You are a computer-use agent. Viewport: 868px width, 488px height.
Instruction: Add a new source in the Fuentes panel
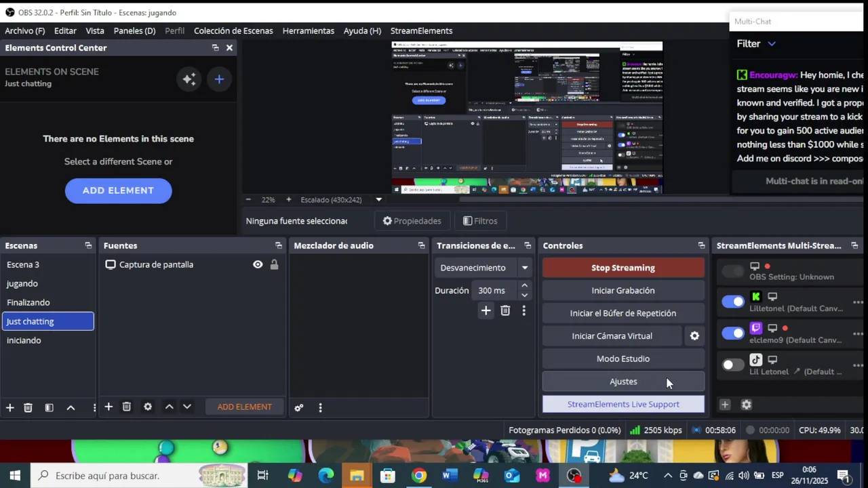(108, 407)
